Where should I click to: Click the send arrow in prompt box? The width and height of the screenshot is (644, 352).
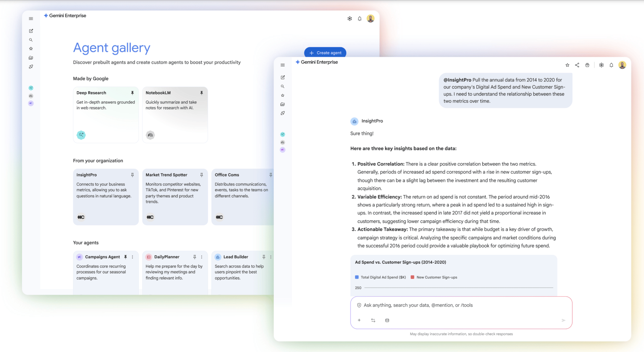tap(563, 320)
